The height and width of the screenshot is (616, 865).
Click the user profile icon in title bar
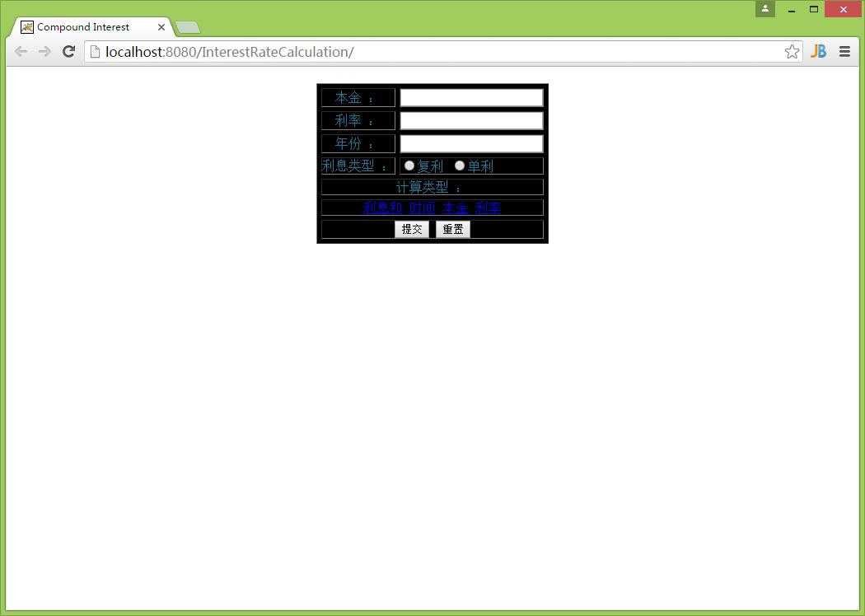click(x=765, y=9)
